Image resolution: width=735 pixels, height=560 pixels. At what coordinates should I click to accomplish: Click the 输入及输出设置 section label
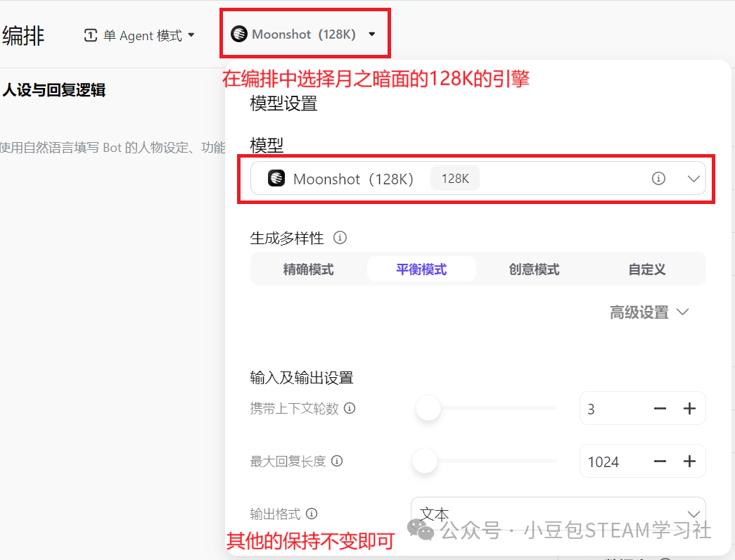pos(302,378)
